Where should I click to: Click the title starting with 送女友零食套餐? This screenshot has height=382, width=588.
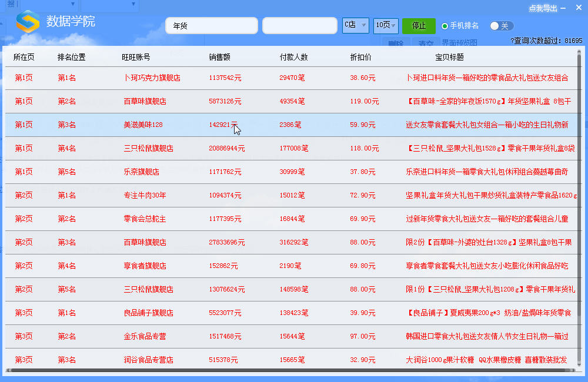tap(487, 125)
